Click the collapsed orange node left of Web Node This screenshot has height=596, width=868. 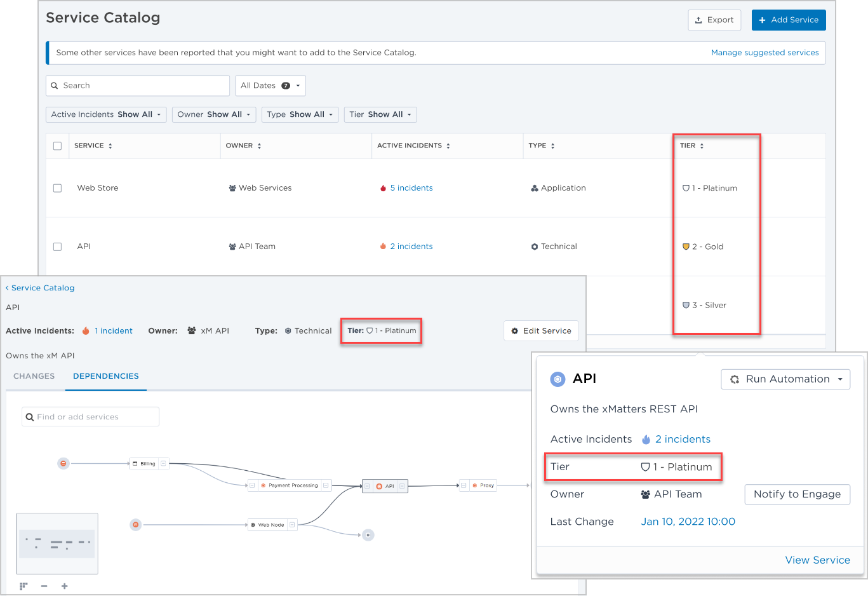(x=135, y=525)
